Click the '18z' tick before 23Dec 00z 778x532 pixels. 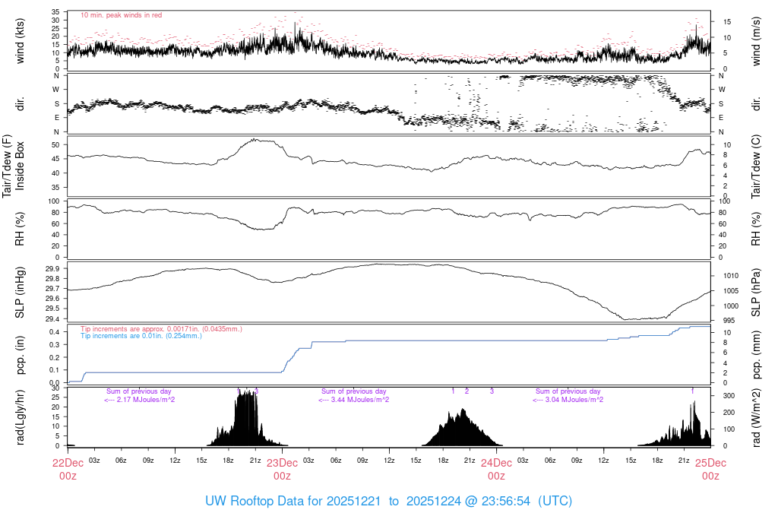[228, 461]
